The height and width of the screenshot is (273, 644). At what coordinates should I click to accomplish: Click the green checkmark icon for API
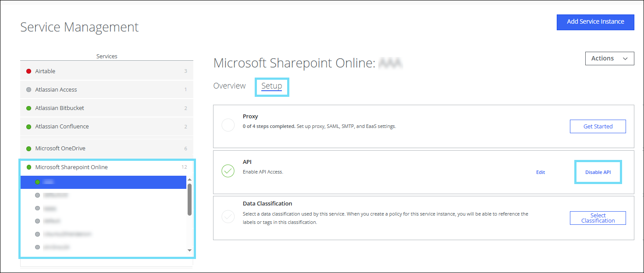(x=228, y=171)
